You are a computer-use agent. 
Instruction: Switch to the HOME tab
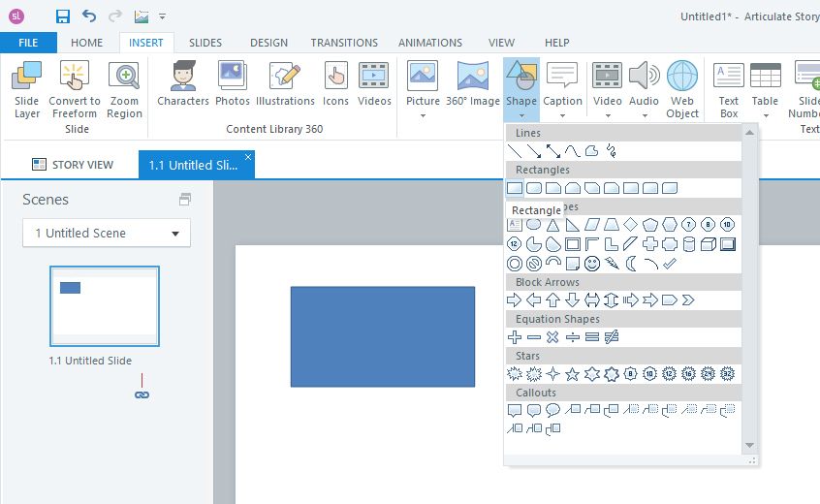tap(87, 43)
